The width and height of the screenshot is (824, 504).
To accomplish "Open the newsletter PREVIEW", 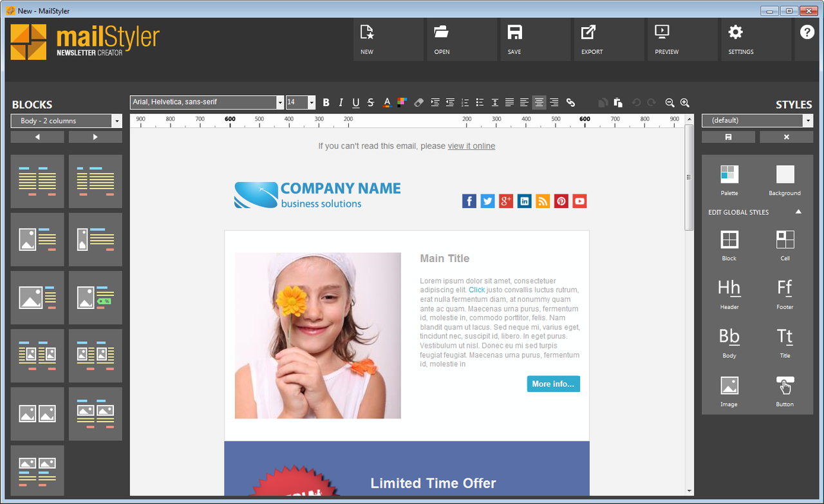I will tap(682, 40).
